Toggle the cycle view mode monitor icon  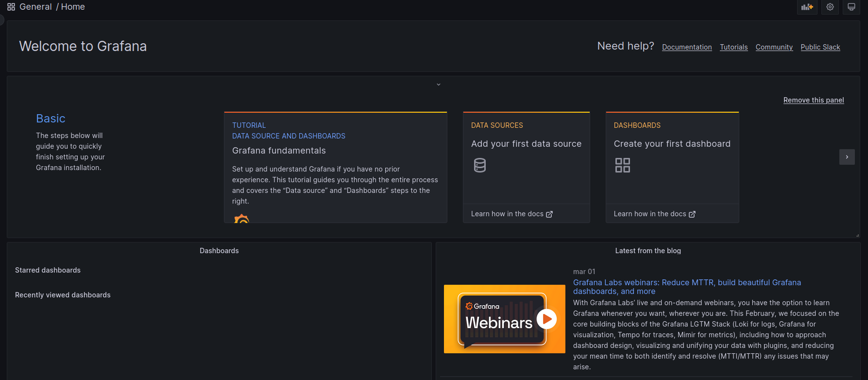click(x=851, y=7)
